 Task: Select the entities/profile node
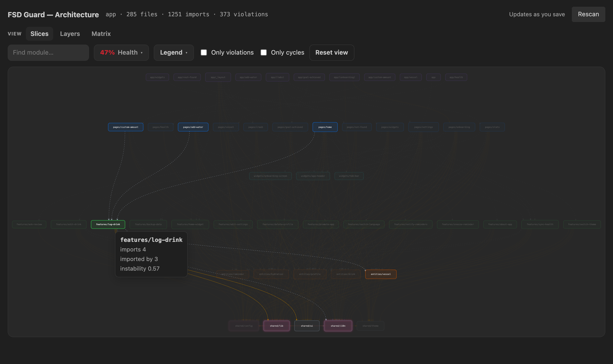click(x=310, y=274)
